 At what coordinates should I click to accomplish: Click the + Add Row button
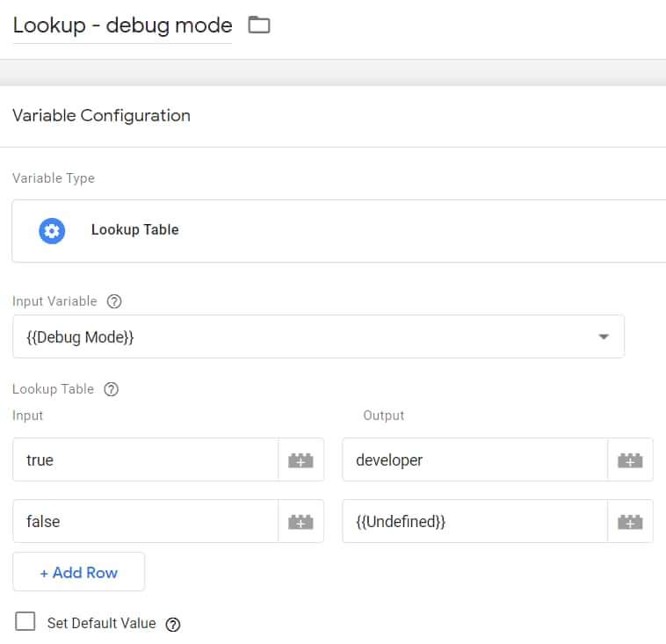point(78,572)
